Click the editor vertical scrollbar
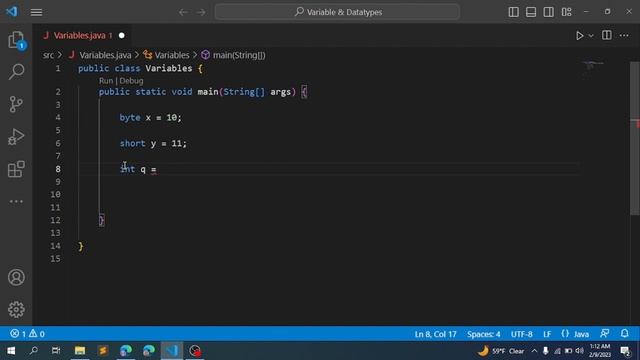640x360 pixels. pyautogui.click(x=635, y=138)
